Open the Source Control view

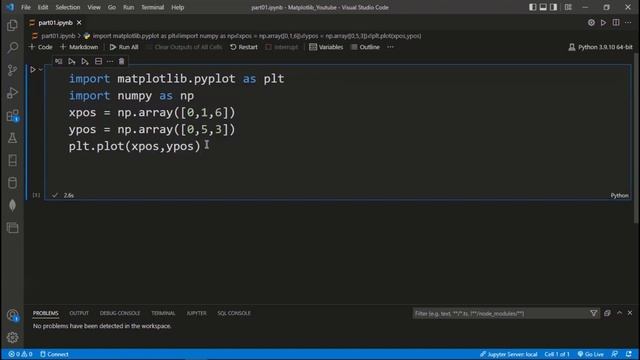[12, 70]
